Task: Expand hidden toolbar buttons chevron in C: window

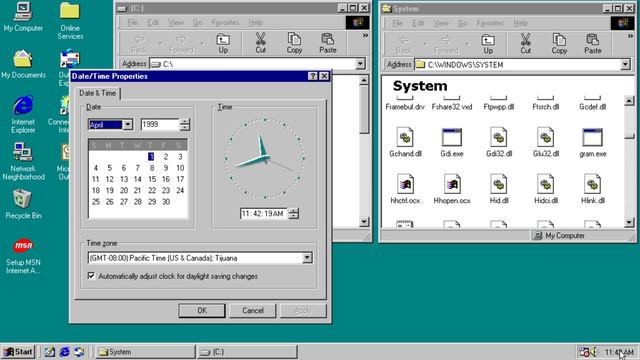Action: (x=365, y=36)
